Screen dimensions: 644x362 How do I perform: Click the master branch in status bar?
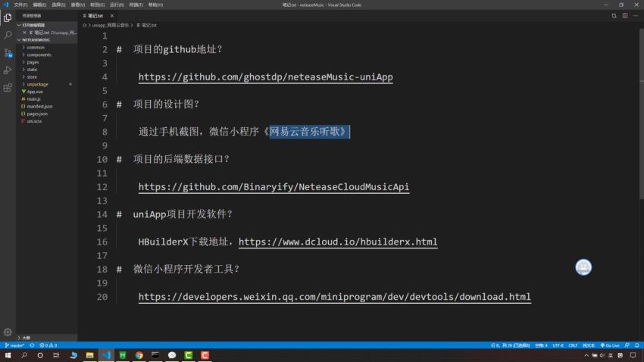(14, 345)
